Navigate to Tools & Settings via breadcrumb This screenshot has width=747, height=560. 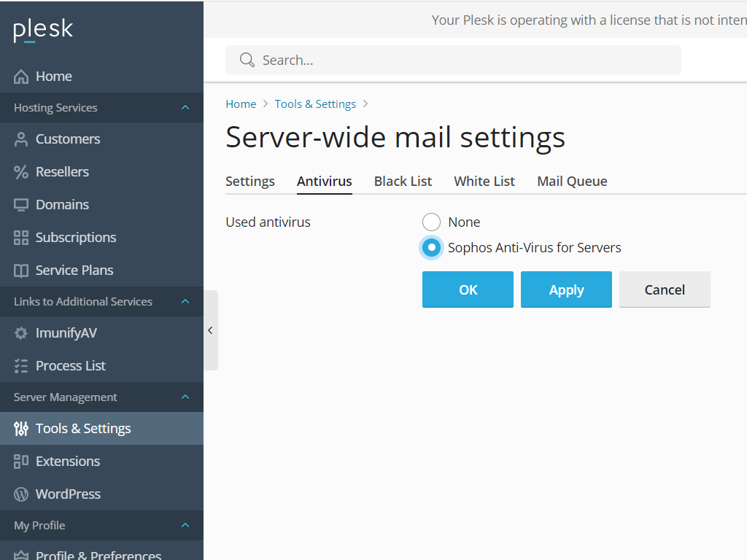tap(315, 104)
